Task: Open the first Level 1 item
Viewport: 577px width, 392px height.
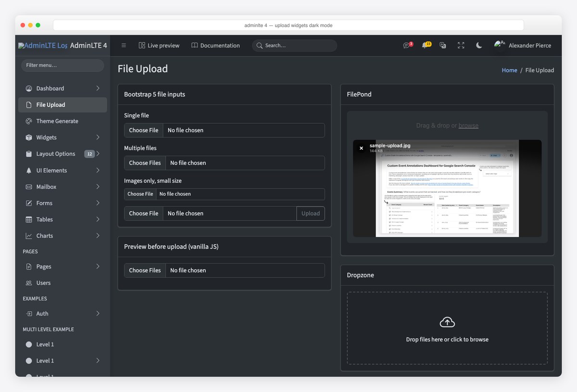Action: pyautogui.click(x=63, y=344)
